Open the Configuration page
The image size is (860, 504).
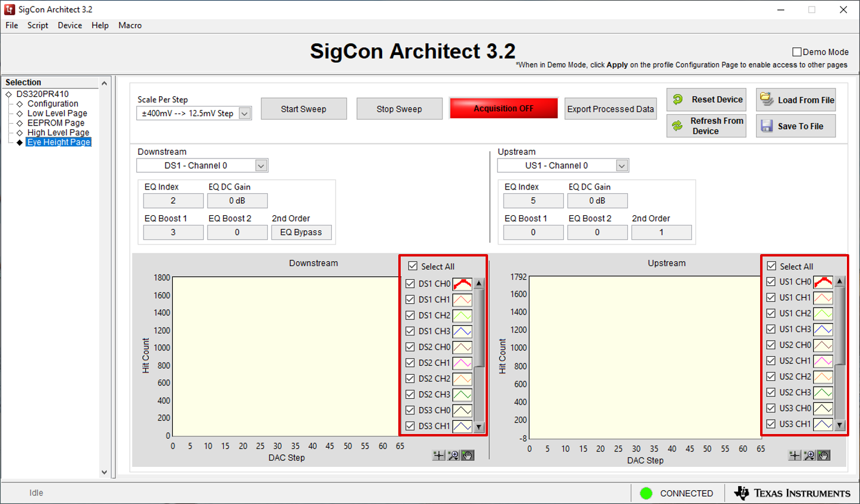point(53,103)
